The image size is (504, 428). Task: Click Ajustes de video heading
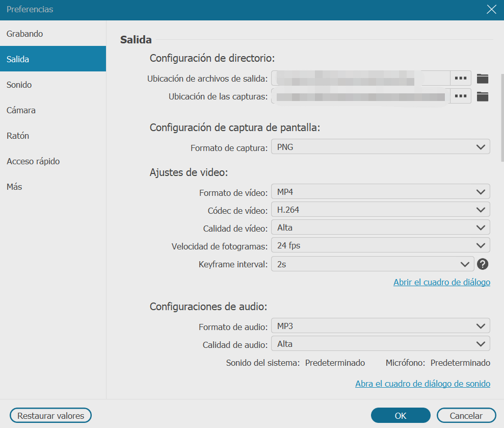click(x=189, y=172)
